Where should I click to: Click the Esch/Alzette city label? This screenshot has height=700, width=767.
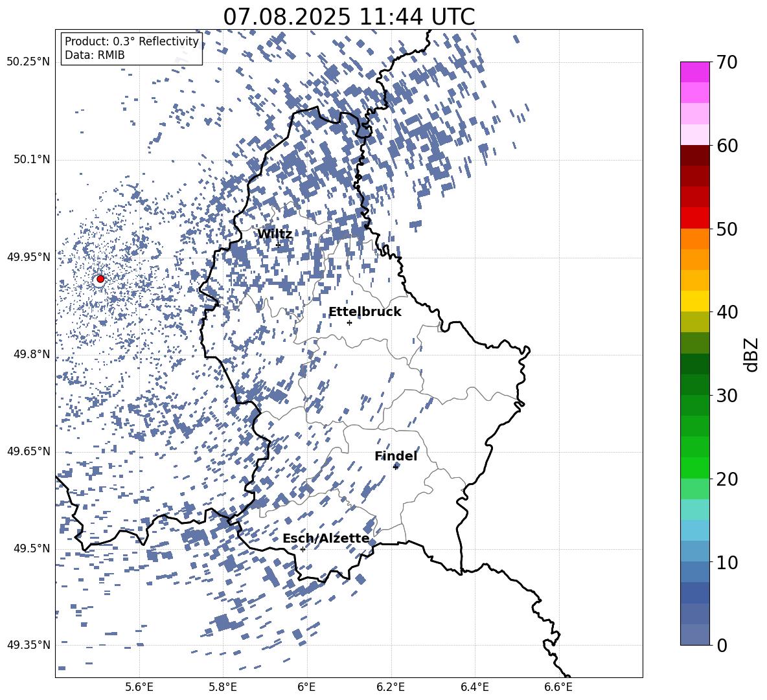click(326, 538)
